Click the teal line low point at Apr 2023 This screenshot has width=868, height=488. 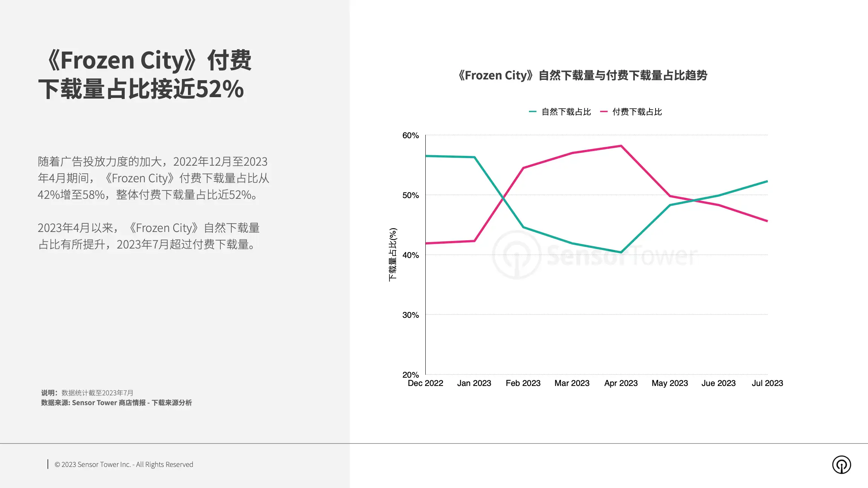621,252
